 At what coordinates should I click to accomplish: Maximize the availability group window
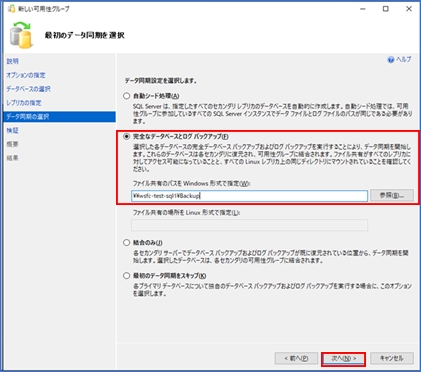(386, 9)
